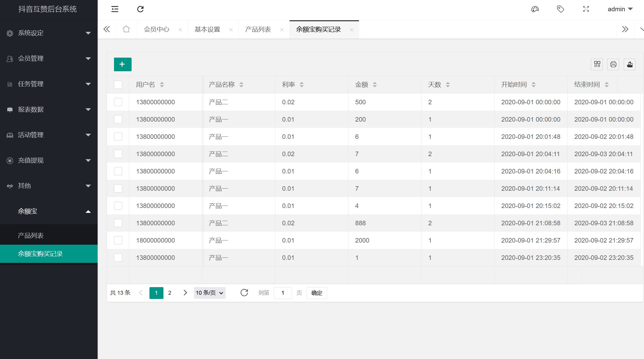Open the admin user dropdown

(620, 9)
